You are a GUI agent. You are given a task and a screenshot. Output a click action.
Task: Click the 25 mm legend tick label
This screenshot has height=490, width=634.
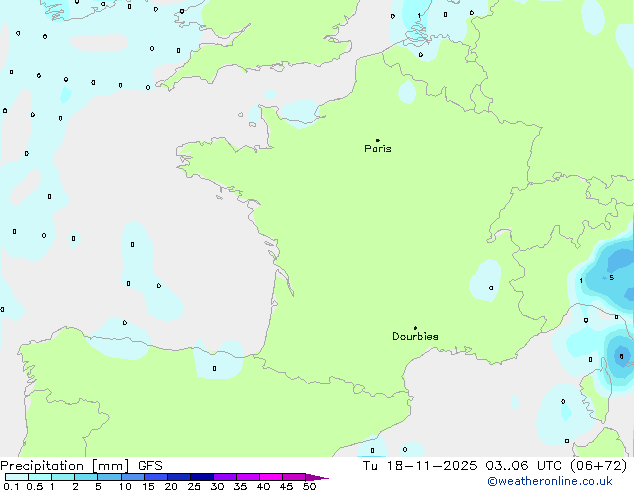click(194, 486)
